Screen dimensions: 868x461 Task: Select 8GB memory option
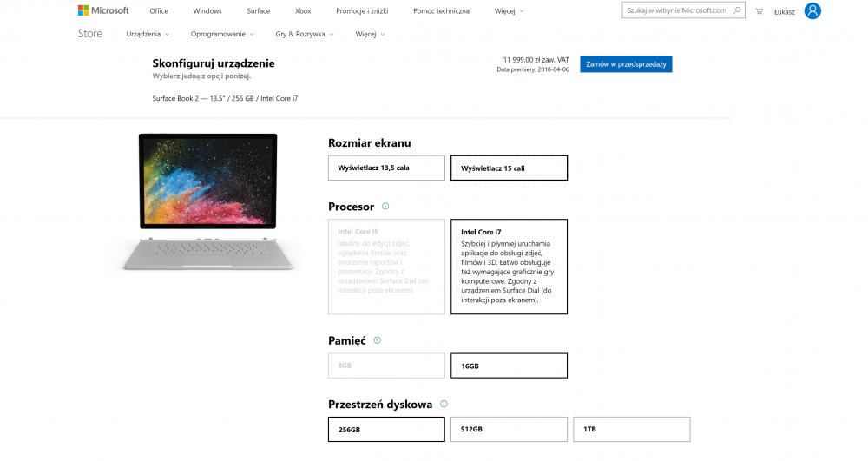(x=386, y=366)
